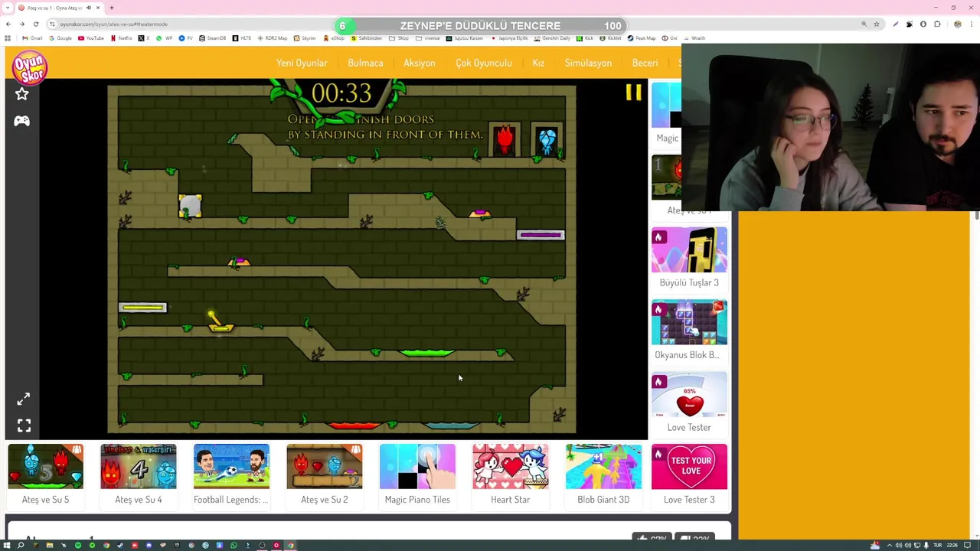980x551 pixels.
Task: Open the Love Tester game in sidebar
Action: [689, 395]
